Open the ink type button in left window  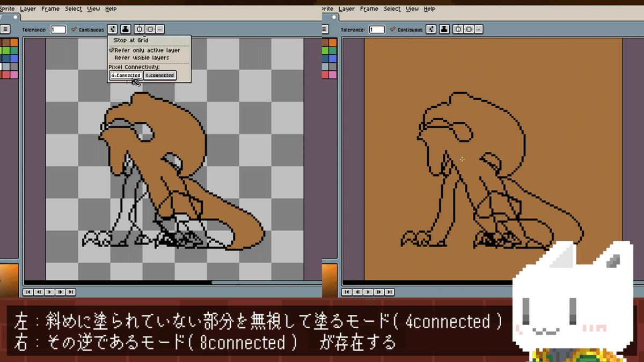(125, 29)
